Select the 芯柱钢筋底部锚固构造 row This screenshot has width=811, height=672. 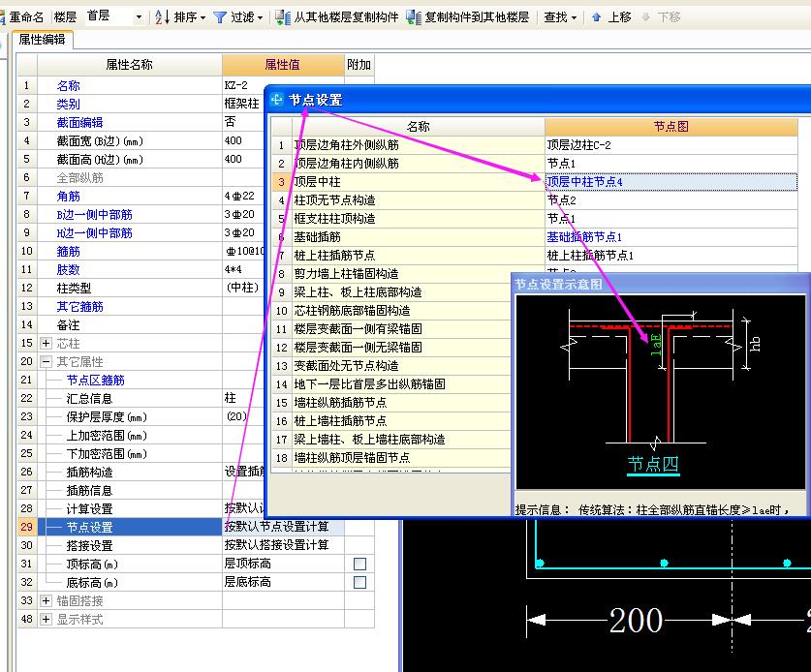pos(391,310)
